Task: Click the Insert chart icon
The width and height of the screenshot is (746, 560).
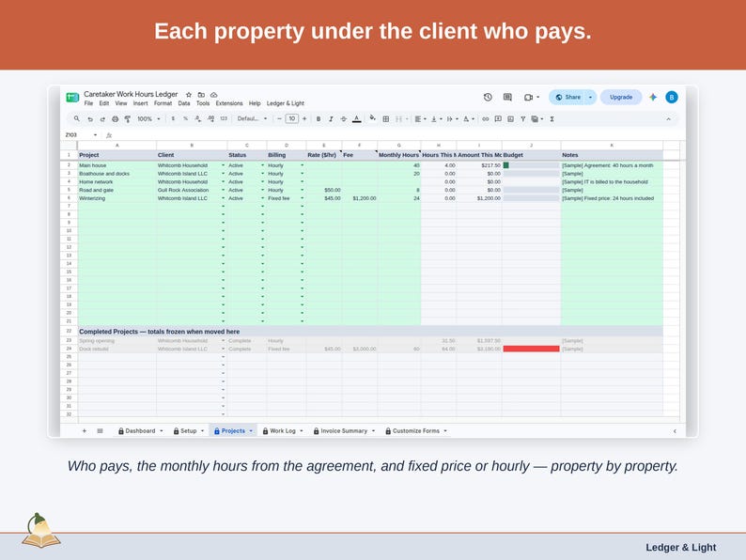Action: pyautogui.click(x=510, y=119)
